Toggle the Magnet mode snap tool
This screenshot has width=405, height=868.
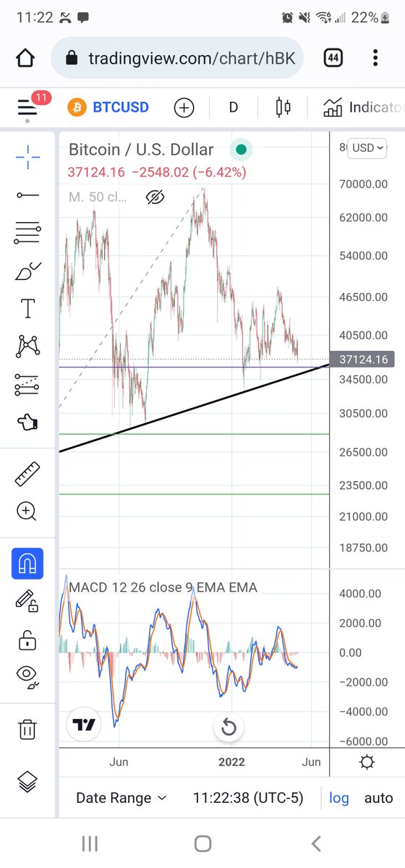tap(27, 563)
